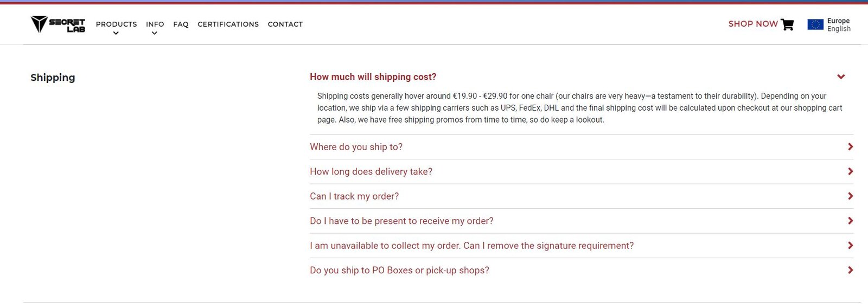Click arrow beside How long does delivery take
The width and height of the screenshot is (868, 308).
point(850,171)
